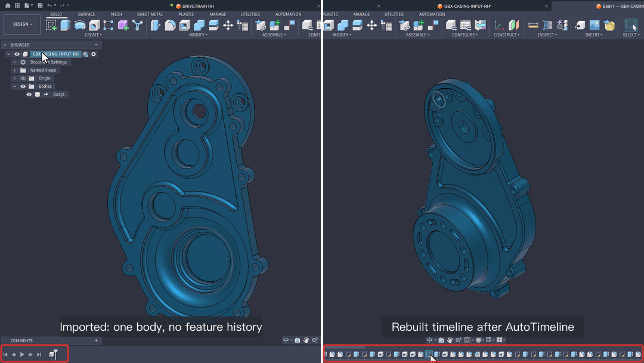This screenshot has height=363, width=644.
Task: Select Fillet tool in left Modify group
Action: [x=170, y=25]
